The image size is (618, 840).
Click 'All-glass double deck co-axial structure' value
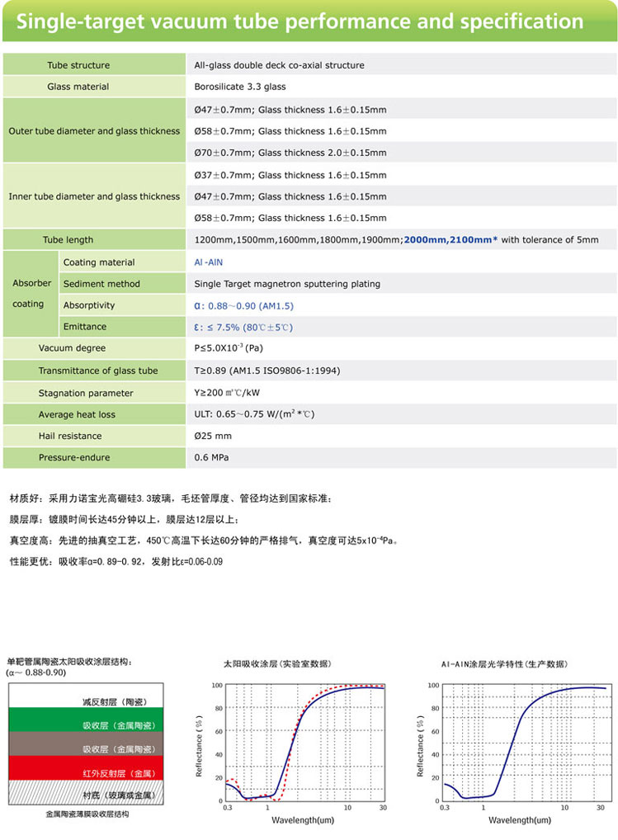(279, 65)
